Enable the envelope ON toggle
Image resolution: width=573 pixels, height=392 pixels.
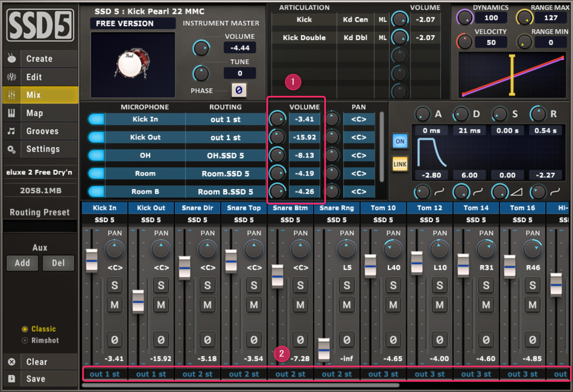[x=400, y=141]
